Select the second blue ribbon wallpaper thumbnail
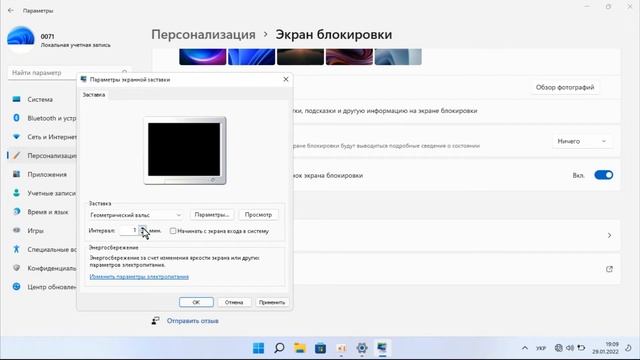 (x=251, y=57)
